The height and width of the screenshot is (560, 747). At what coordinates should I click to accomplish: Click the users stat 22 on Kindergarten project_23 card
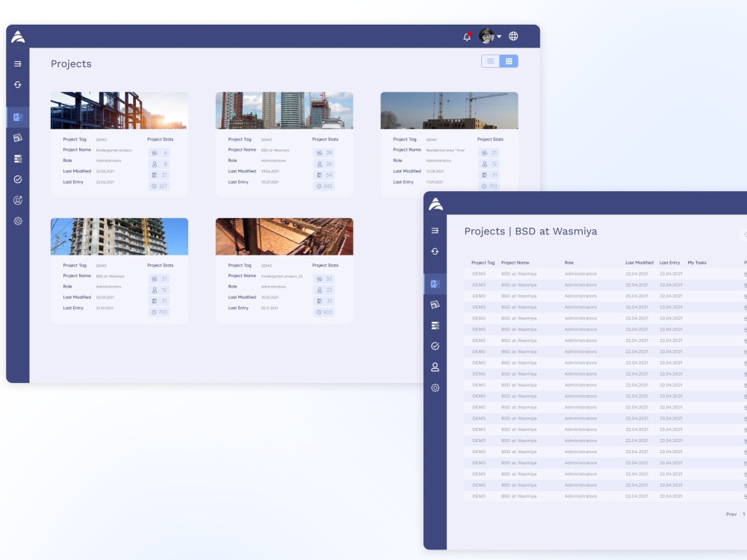324,290
